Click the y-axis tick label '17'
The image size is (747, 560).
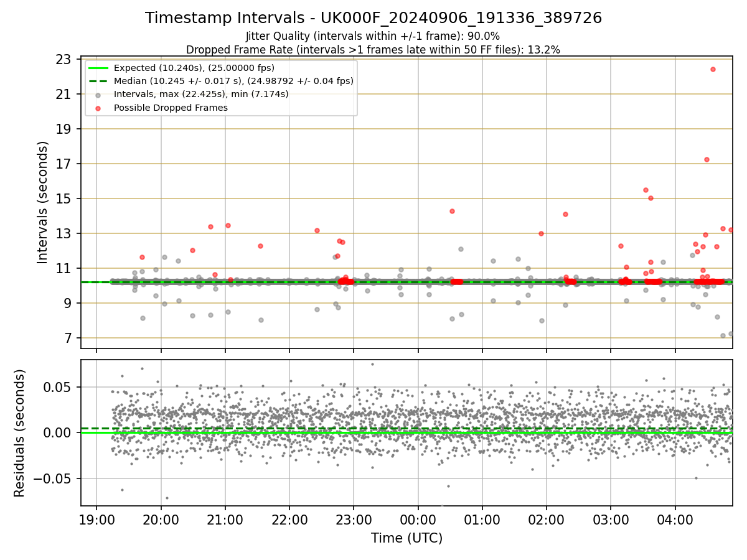[64, 164]
